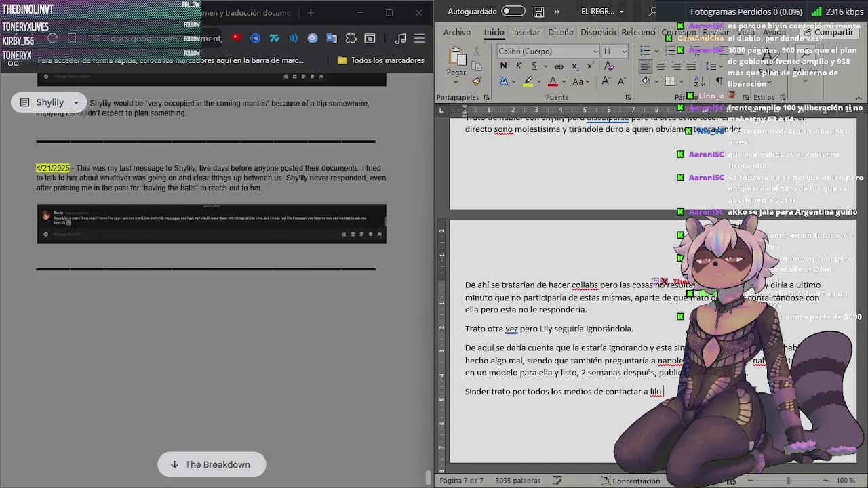868x488 pixels.
Task: Toggle the Autoguardado switch
Action: coord(513,12)
